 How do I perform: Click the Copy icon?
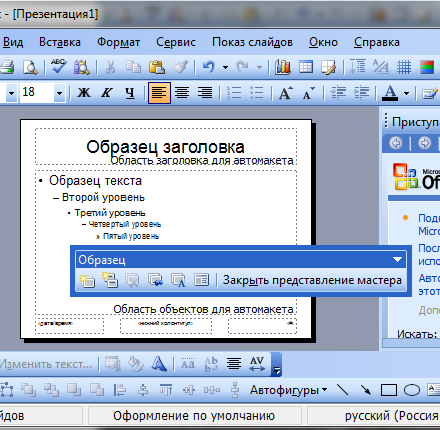point(133,67)
